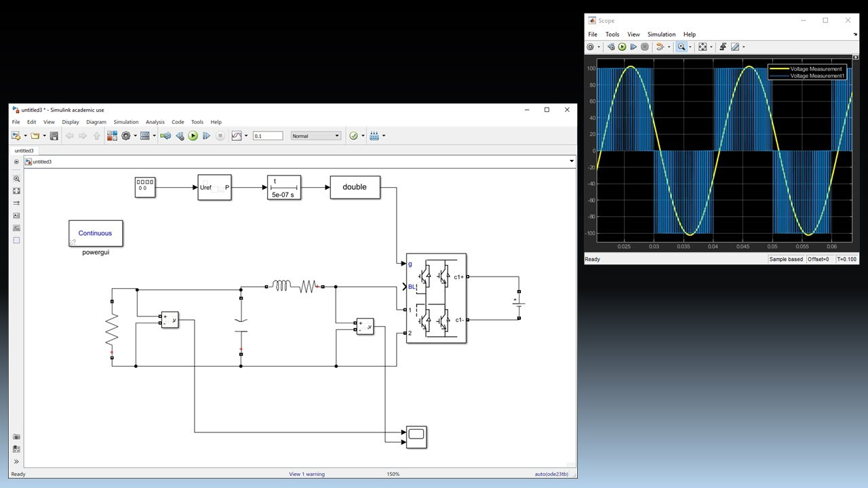Click the simulation stop time field showing 0.1

267,136
